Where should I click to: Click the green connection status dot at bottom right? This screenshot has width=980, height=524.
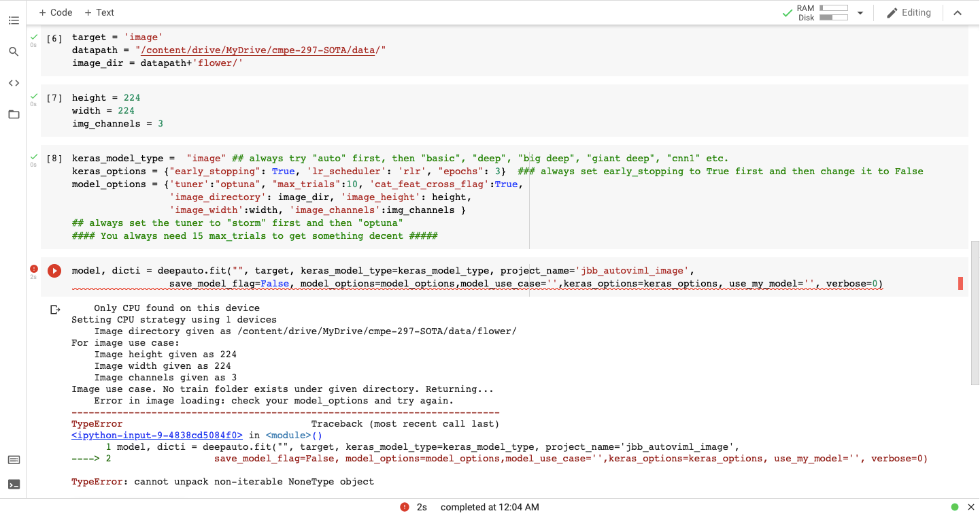[955, 507]
